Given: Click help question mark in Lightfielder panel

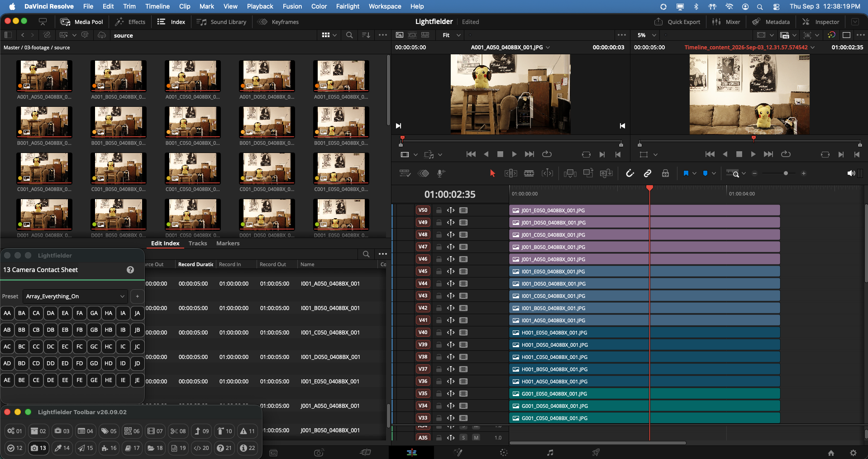Looking at the screenshot, I should point(130,270).
